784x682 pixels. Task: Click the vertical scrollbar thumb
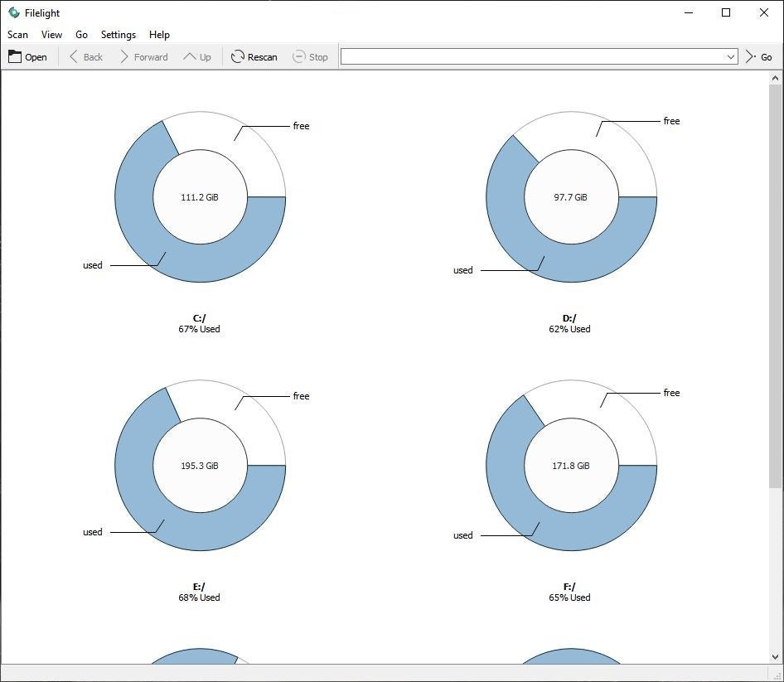click(775, 287)
